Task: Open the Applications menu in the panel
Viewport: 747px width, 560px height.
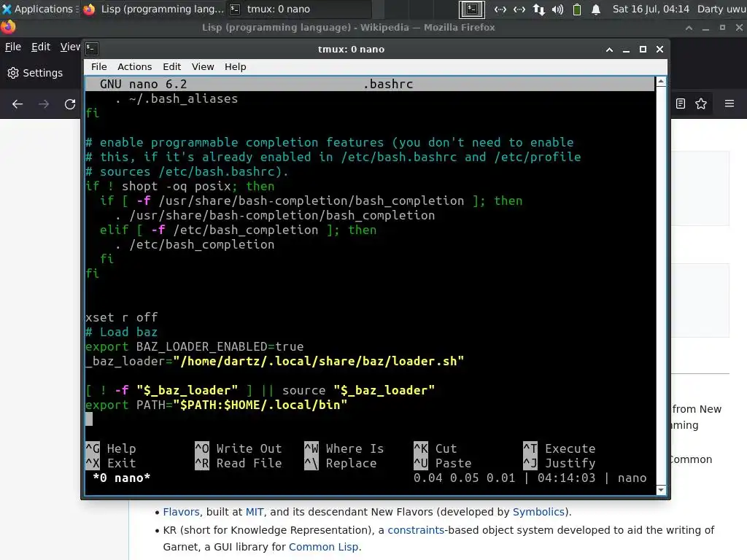Action: (x=39, y=9)
